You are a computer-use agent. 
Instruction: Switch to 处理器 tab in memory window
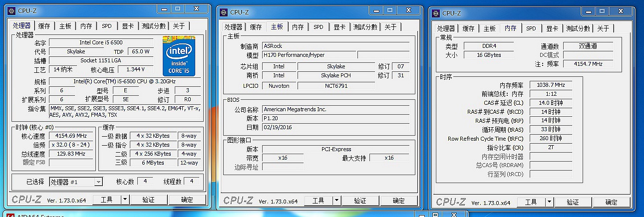(446, 28)
